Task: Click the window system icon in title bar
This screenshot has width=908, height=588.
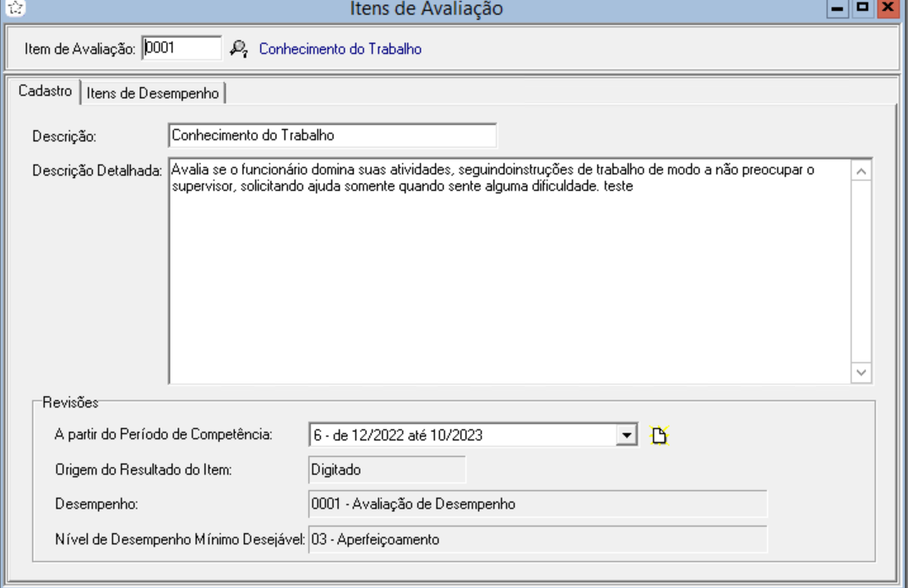Action: coord(9,8)
